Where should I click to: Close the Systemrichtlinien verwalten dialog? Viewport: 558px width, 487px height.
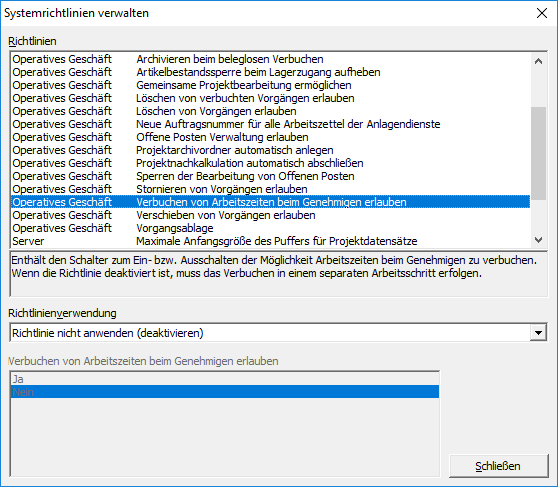(542, 13)
